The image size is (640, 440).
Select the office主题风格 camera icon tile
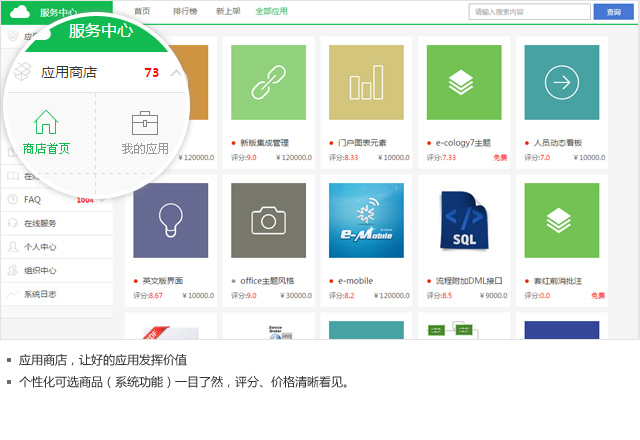(x=268, y=220)
